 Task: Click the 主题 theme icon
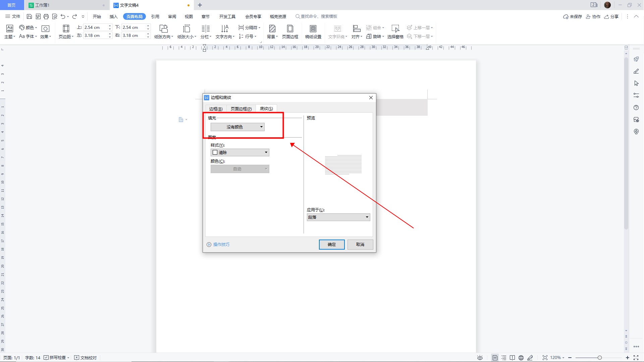(9, 29)
